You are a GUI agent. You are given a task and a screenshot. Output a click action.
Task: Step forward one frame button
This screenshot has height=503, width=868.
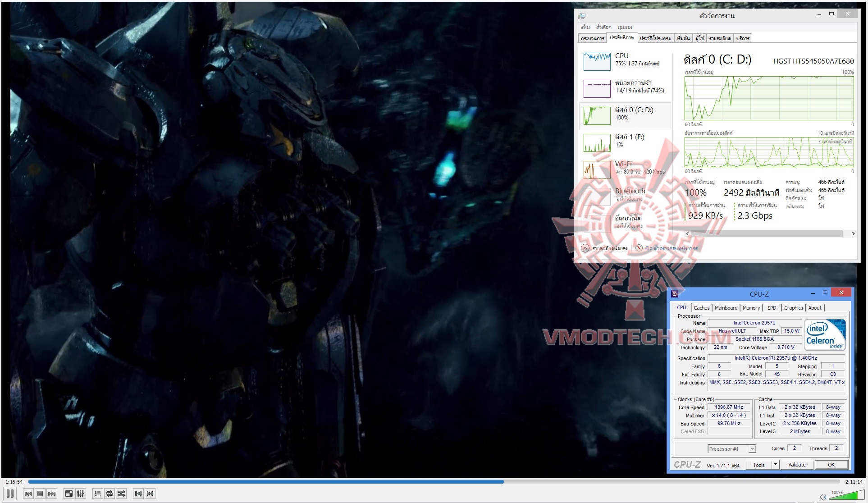coord(151,494)
